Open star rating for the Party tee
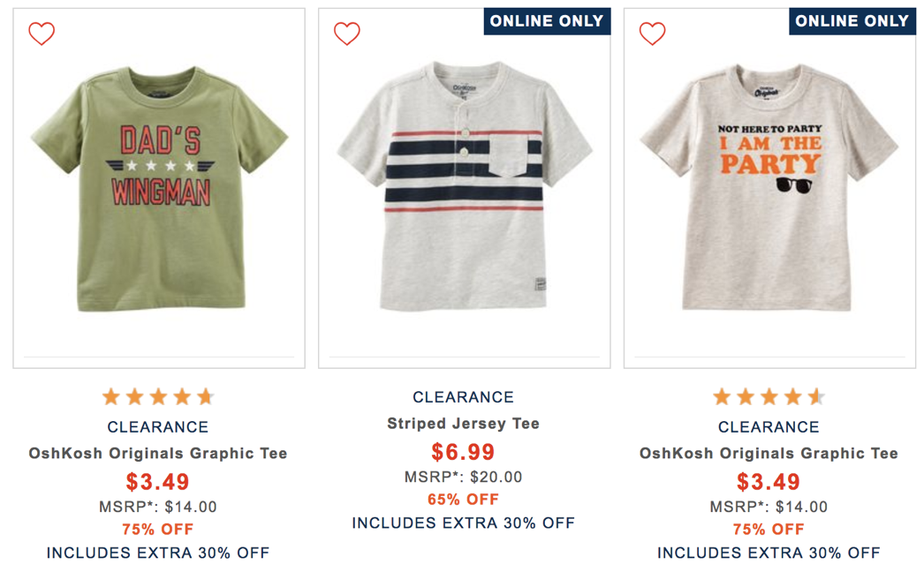 click(x=769, y=396)
